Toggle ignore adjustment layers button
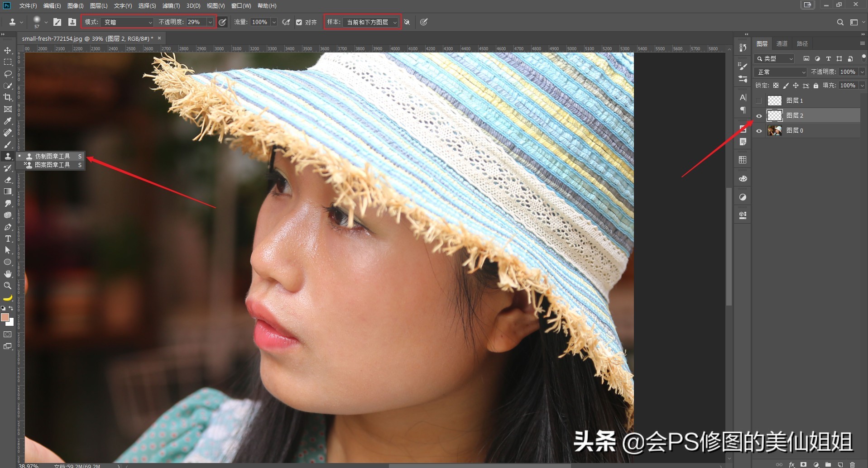Viewport: 868px width, 468px height. point(407,22)
